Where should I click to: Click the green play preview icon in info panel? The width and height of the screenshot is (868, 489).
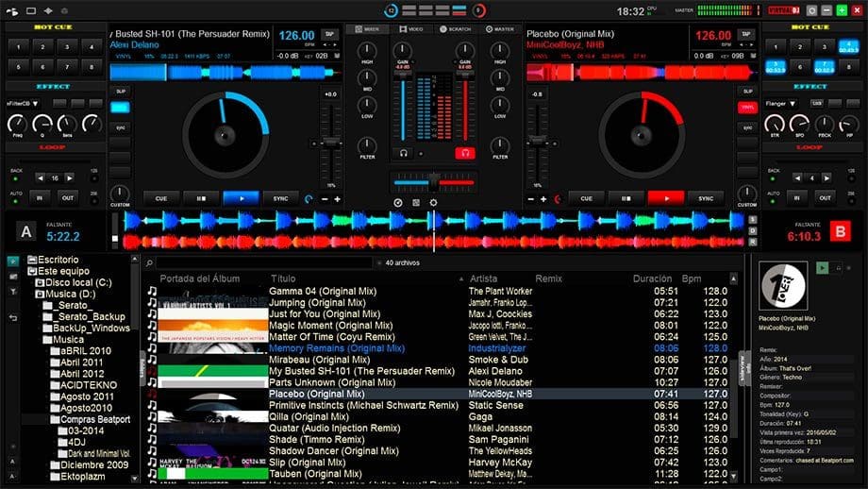(x=823, y=267)
